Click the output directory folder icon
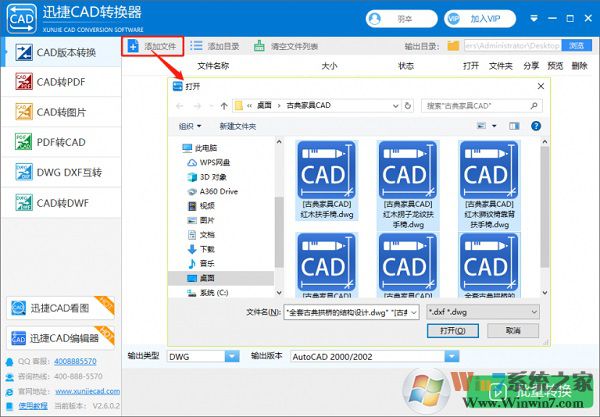The image size is (600, 417). coord(453,46)
